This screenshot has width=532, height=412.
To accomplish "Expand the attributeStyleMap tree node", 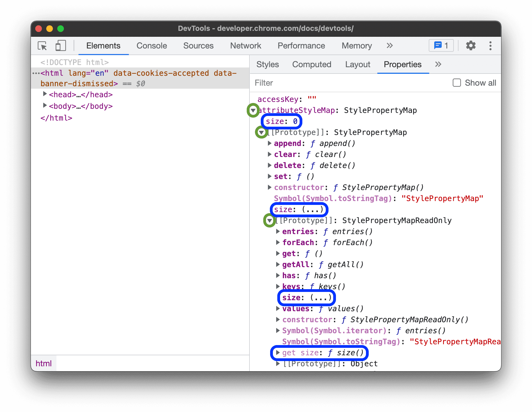I will coord(255,110).
